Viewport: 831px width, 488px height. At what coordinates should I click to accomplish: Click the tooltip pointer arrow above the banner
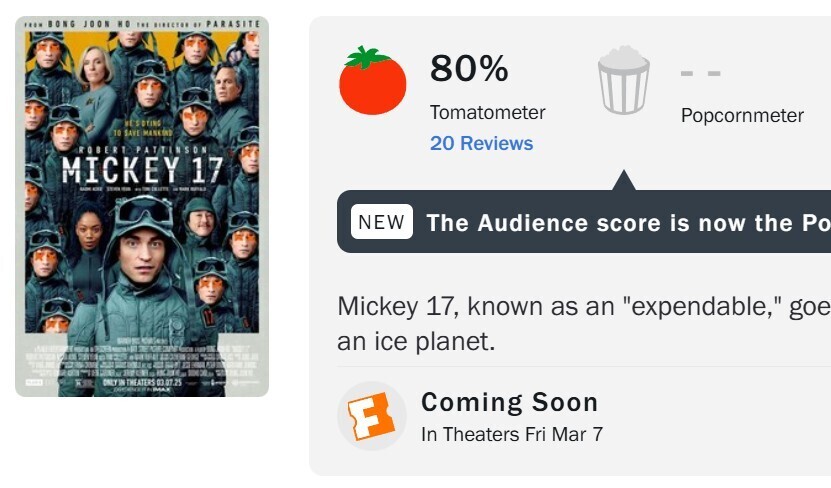pyautogui.click(x=624, y=181)
